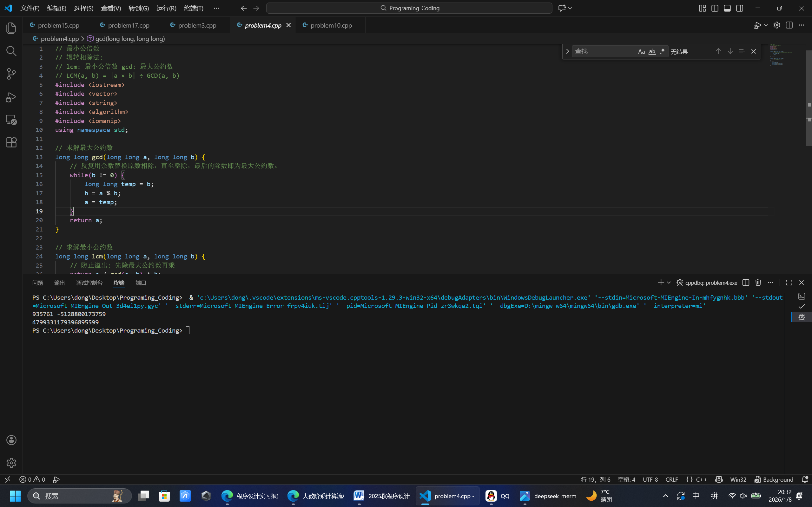Maximize the terminal panel size
Image resolution: width=812 pixels, height=507 pixels.
click(x=789, y=283)
